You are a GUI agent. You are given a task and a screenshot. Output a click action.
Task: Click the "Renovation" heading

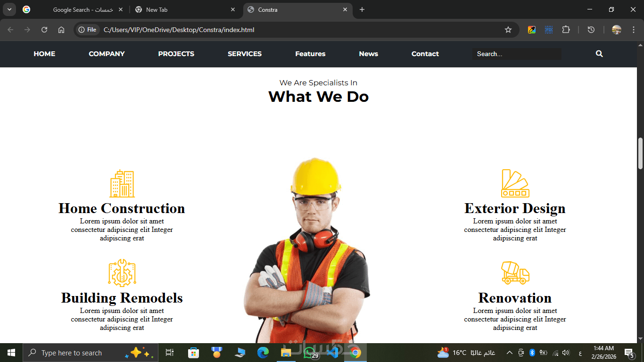[515, 298]
